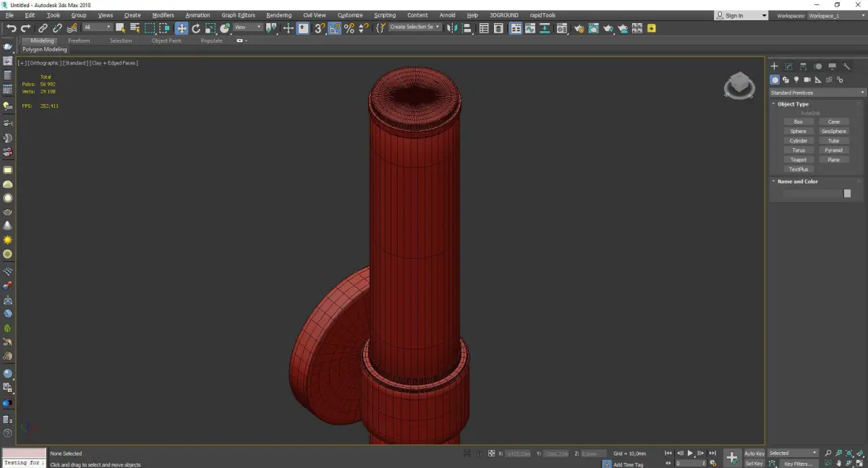Click the Cylinder primitive button
The height and width of the screenshot is (468, 868).
click(x=799, y=141)
